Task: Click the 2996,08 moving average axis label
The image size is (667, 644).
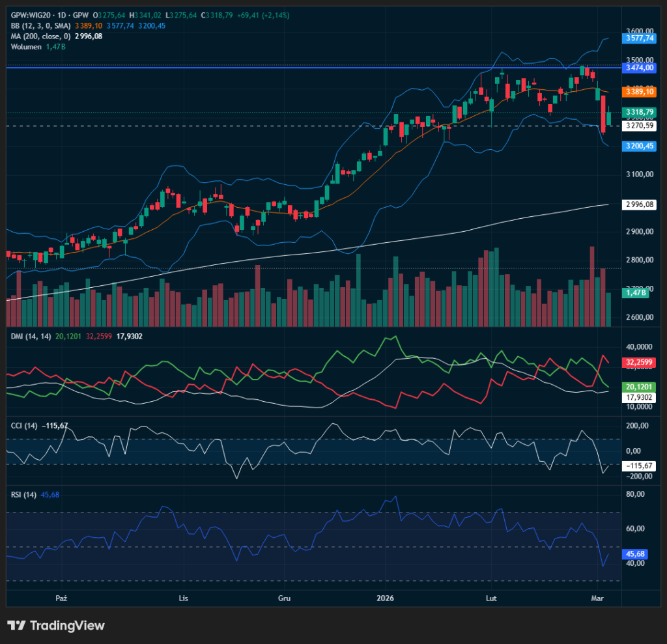Action: 639,204
